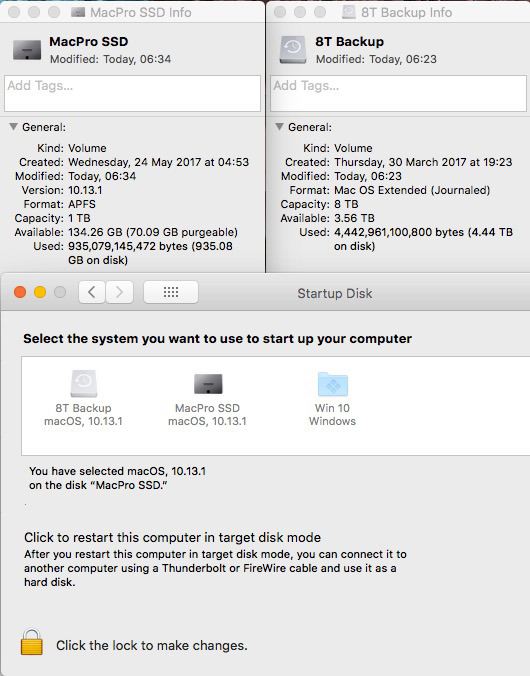Minimize the Startup Disk window
530x676 pixels.
(x=40, y=292)
